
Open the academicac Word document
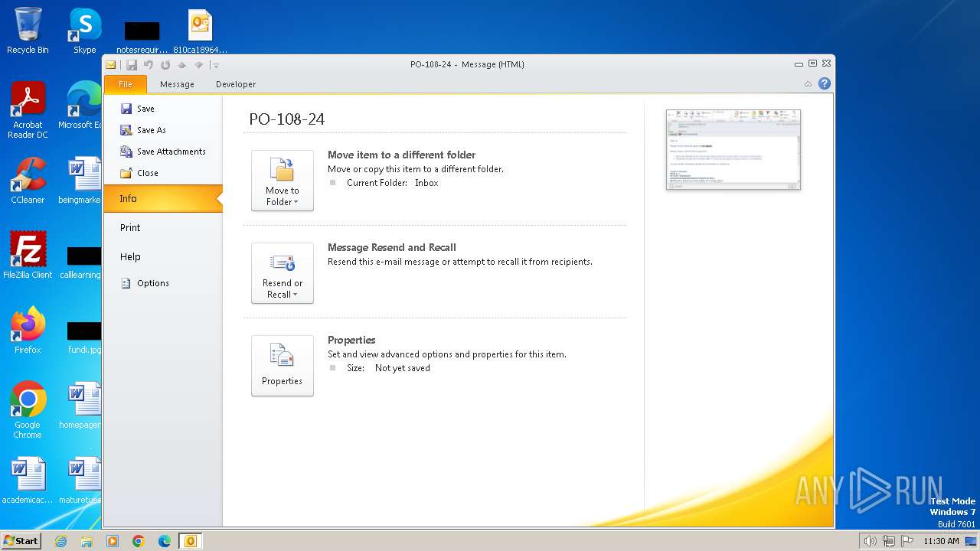[x=28, y=481]
